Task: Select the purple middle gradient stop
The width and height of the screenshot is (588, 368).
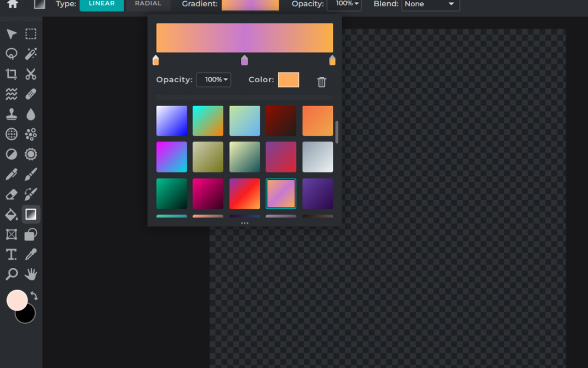Action: [244, 60]
